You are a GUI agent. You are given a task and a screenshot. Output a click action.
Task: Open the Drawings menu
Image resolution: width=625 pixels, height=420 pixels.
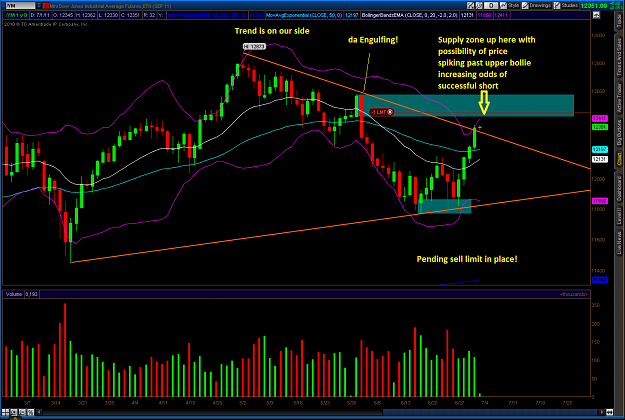(x=536, y=6)
